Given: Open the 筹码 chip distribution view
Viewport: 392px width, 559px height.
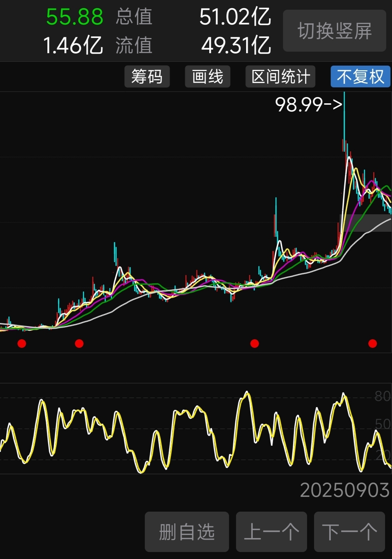Looking at the screenshot, I should [x=147, y=76].
